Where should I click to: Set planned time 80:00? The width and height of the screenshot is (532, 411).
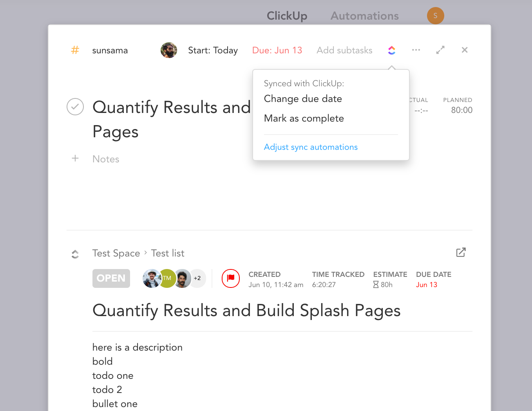click(x=461, y=110)
